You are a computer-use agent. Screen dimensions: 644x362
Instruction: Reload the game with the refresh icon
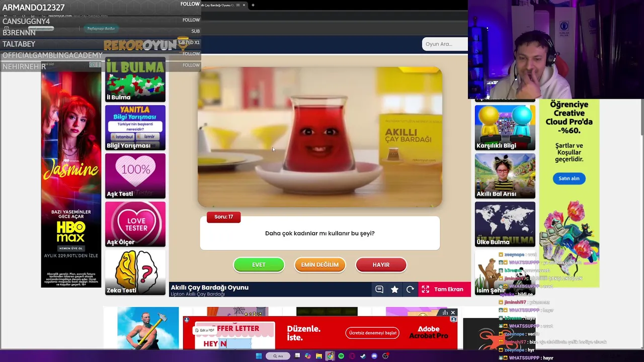coord(410,289)
